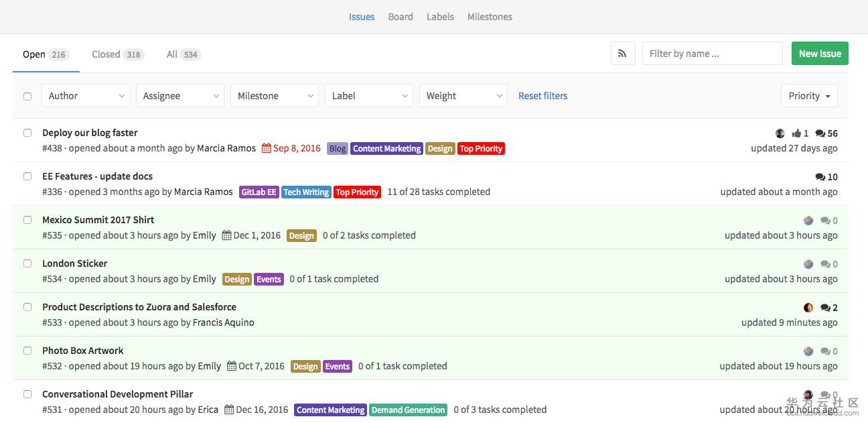Click the Reset filters link
Screen dimensions: 868x423
click(x=542, y=96)
